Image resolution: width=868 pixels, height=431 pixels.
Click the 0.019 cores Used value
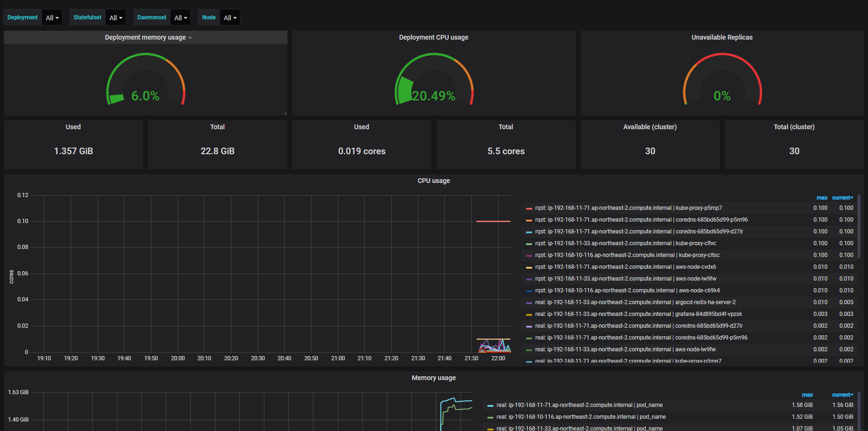[x=362, y=151]
